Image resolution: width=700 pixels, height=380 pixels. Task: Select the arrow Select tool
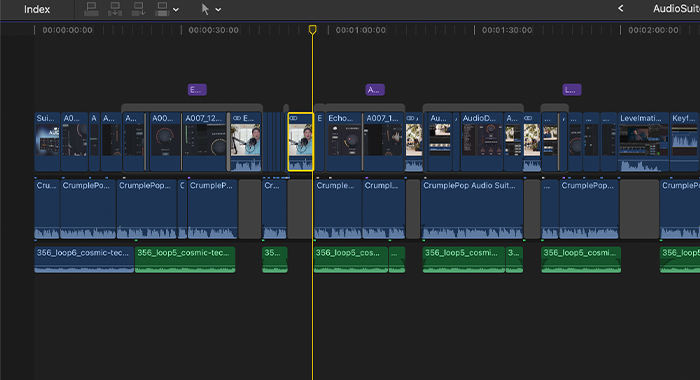click(x=205, y=9)
